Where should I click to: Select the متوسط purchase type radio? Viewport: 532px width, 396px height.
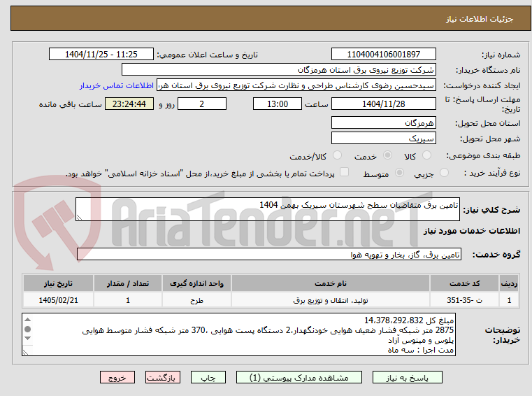399,173
